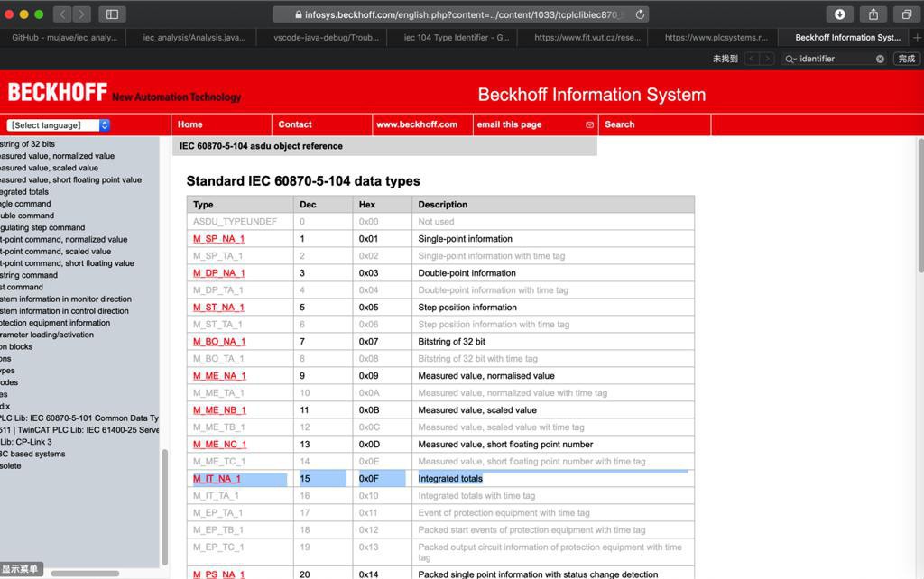Click the BECKHOFF logo
Image resolution: width=924 pixels, height=579 pixels.
tap(58, 92)
